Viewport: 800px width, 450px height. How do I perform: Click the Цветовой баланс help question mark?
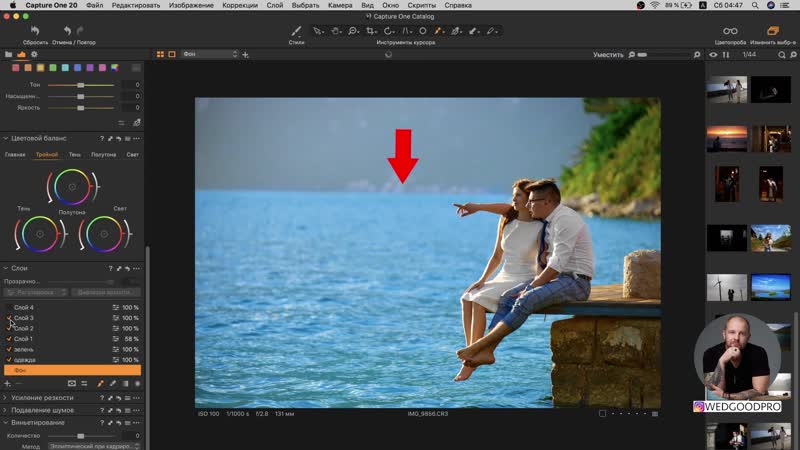[102, 138]
